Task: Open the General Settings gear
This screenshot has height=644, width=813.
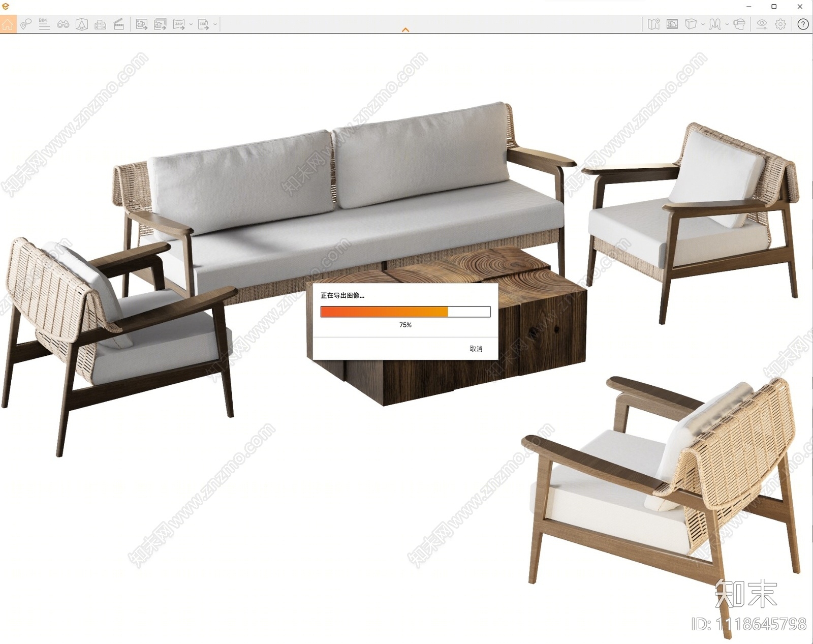Action: (780, 24)
